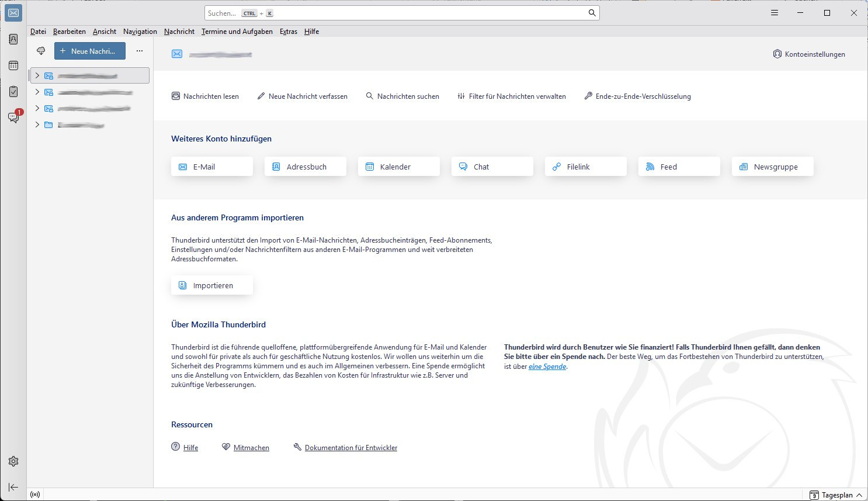Open the Chat space with notification badge

(13, 118)
